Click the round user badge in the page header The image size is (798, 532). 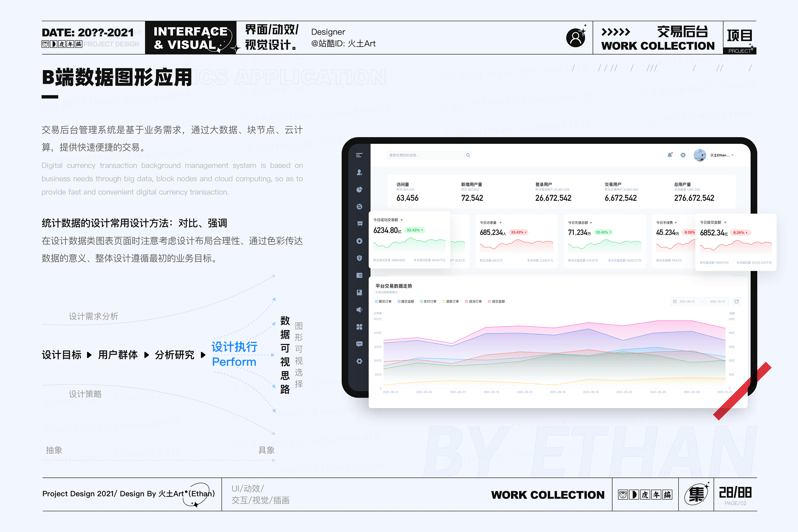[x=576, y=37]
